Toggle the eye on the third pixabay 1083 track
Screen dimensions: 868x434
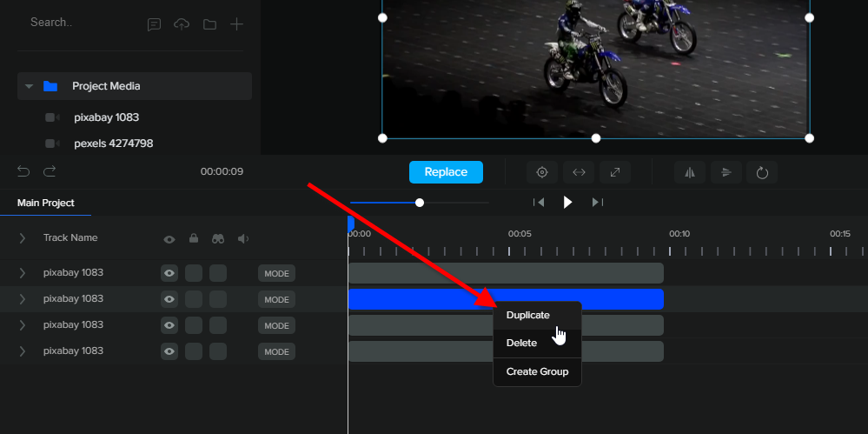pyautogui.click(x=169, y=325)
